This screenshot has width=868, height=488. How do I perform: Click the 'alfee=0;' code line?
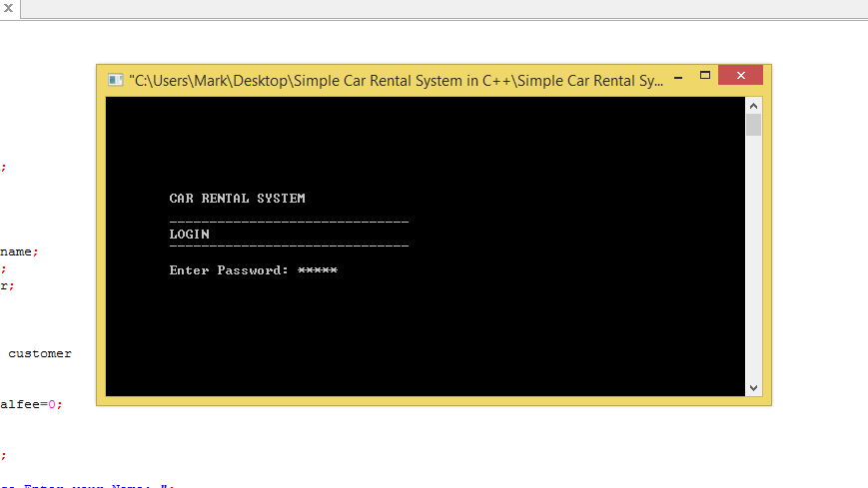(x=31, y=404)
